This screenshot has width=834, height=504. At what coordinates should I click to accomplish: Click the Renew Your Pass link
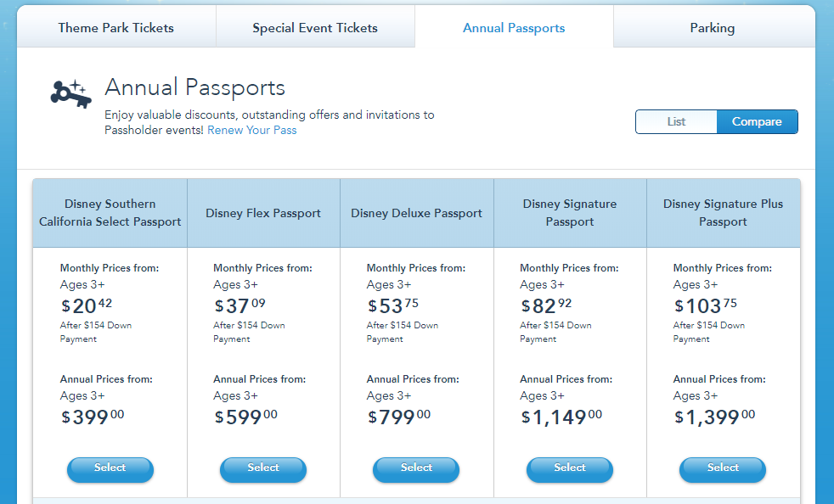252,131
